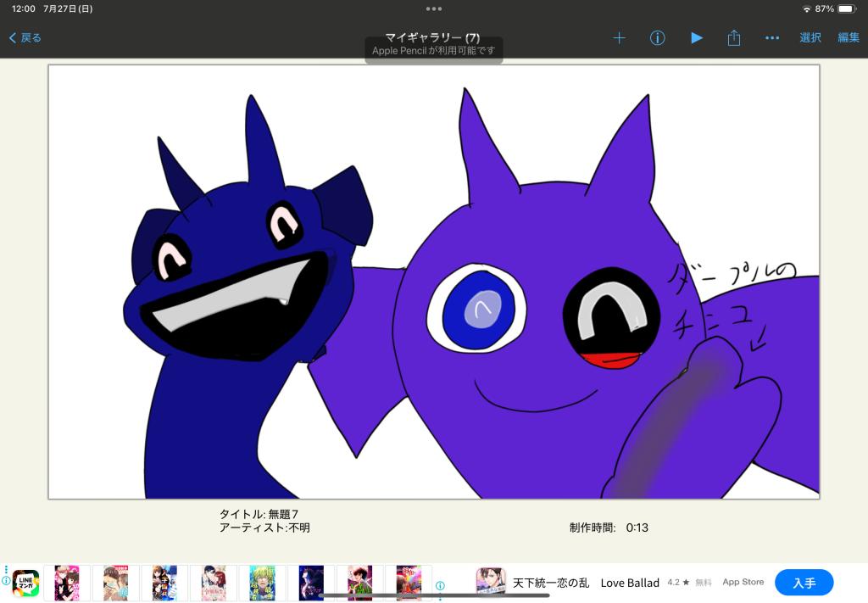868x603 pixels.
Task: Open the info circle icon
Action: [657, 38]
